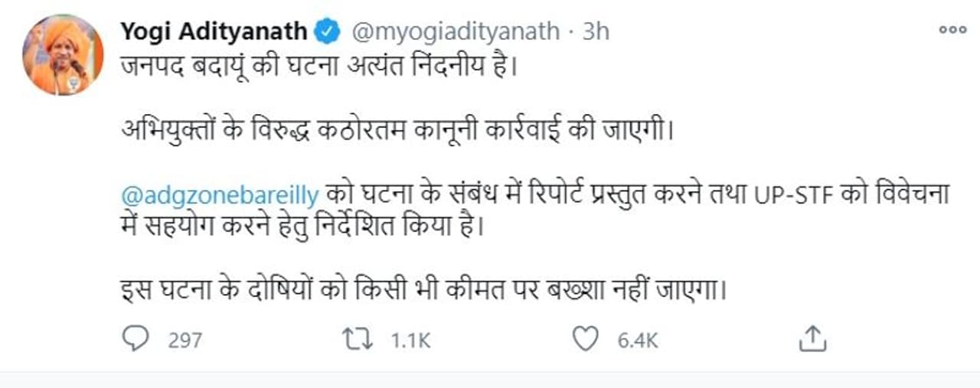Image resolution: width=980 pixels, height=388 pixels.
Task: Open the @myogiadityanath handle link
Action: coord(455,31)
